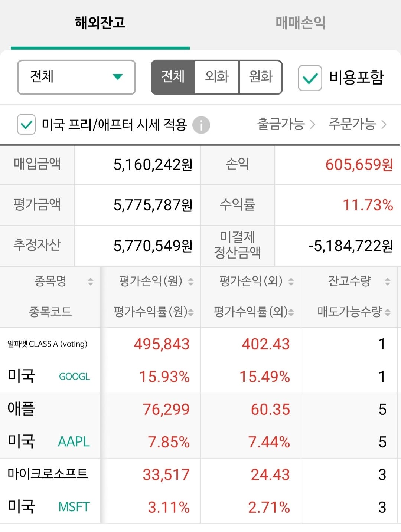
Task: Select the GOOGL 알파벳 CLASS A row
Action: (x=50, y=360)
